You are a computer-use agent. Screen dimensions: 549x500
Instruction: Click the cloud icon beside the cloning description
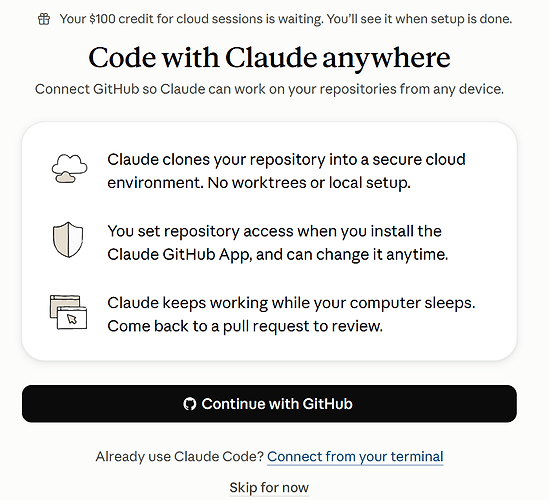coord(69,168)
